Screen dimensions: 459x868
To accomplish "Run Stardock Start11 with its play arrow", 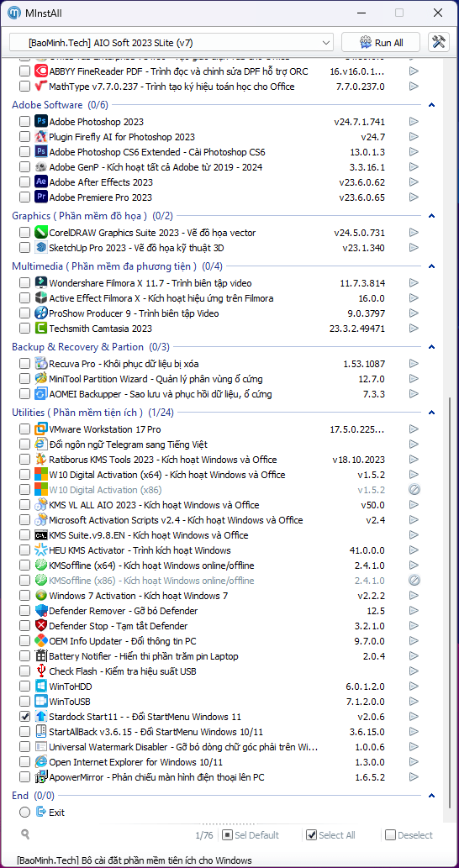I will 414,716.
